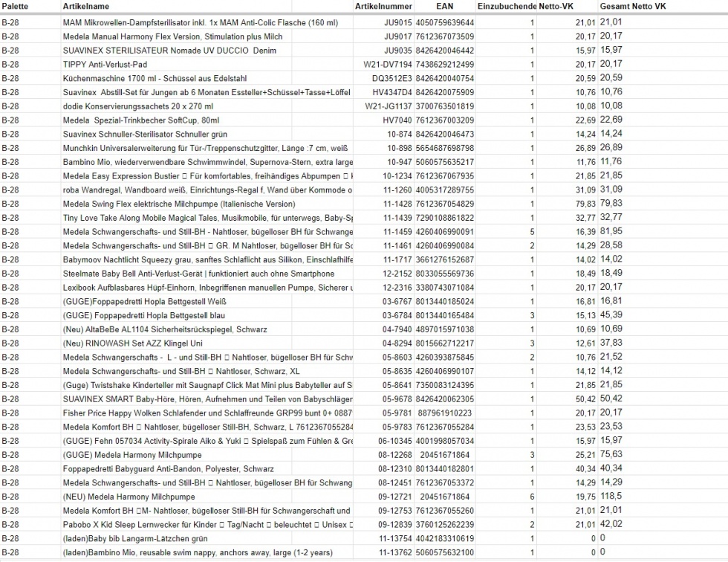
Task: Select EAN 7612367073509
Action: click(x=445, y=36)
